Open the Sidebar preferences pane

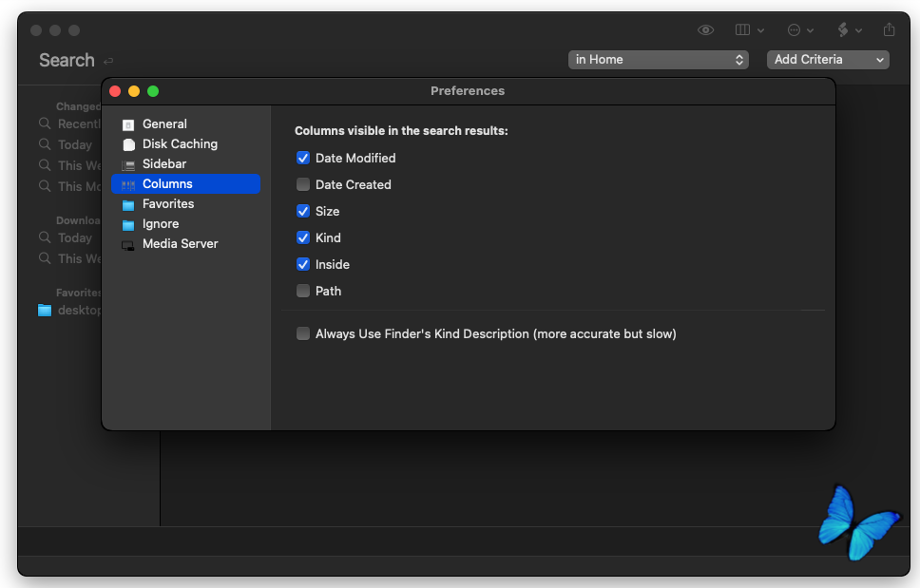pyautogui.click(x=163, y=164)
